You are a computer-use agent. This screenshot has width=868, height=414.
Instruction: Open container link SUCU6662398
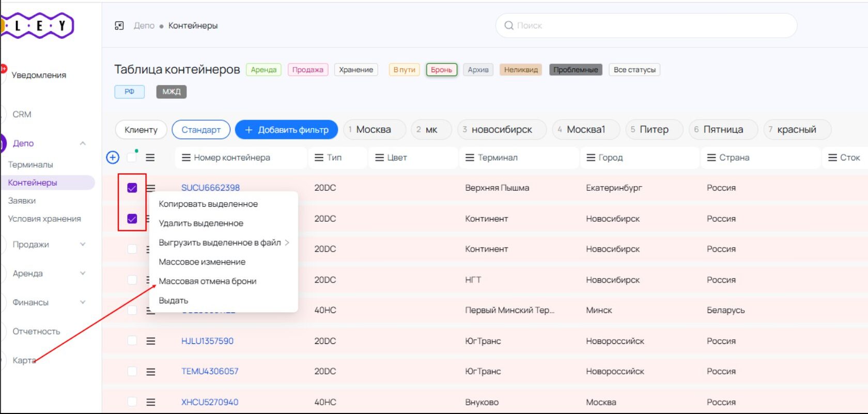click(210, 188)
